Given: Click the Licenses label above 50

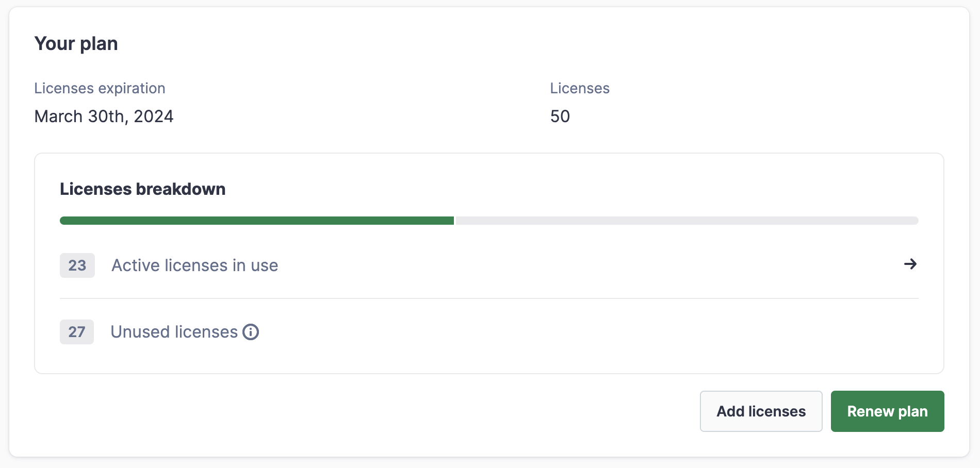Looking at the screenshot, I should tap(580, 88).
